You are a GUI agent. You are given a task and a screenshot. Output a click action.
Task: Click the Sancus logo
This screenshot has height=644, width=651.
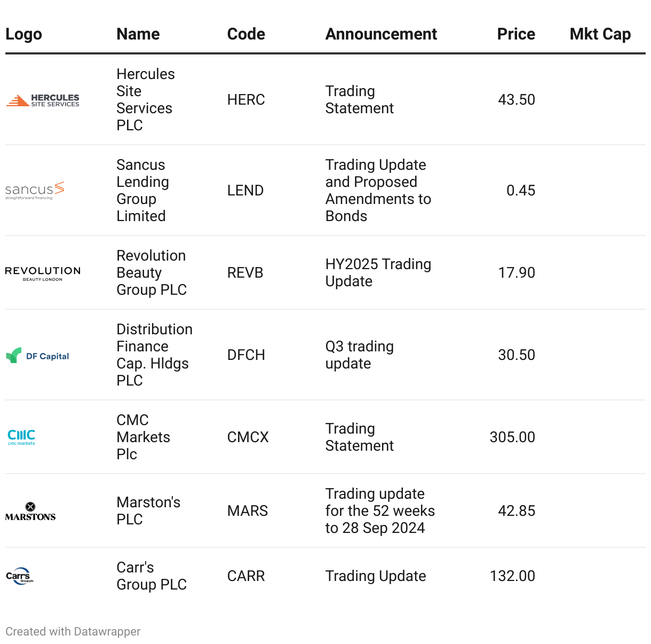35,191
